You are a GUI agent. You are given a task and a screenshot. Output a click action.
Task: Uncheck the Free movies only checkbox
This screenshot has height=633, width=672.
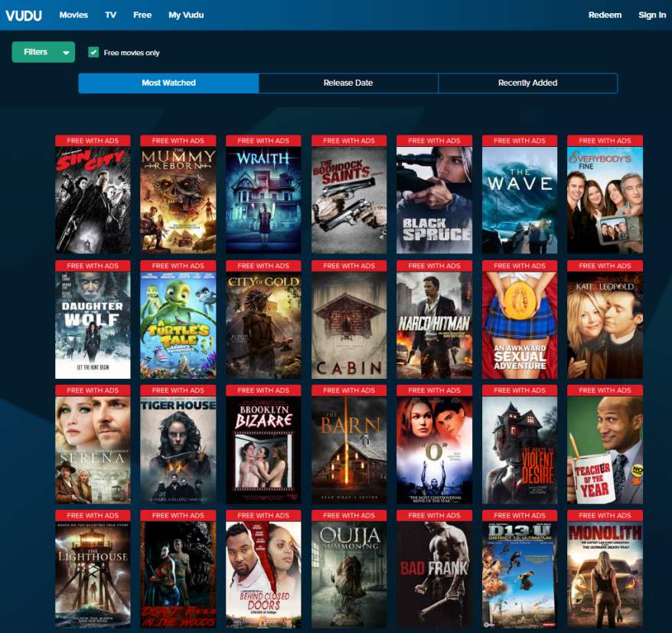[93, 52]
